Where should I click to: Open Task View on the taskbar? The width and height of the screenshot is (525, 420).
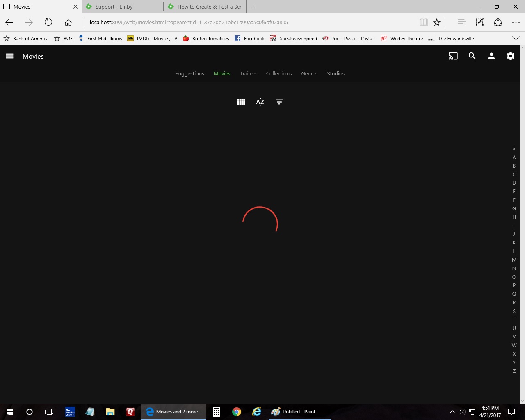tap(49, 412)
